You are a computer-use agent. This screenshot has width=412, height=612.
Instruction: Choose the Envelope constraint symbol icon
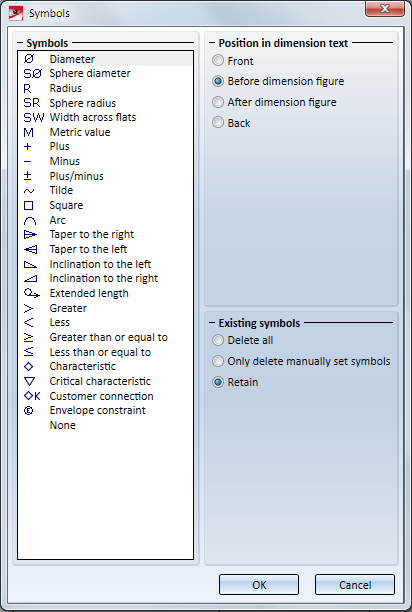click(x=28, y=411)
